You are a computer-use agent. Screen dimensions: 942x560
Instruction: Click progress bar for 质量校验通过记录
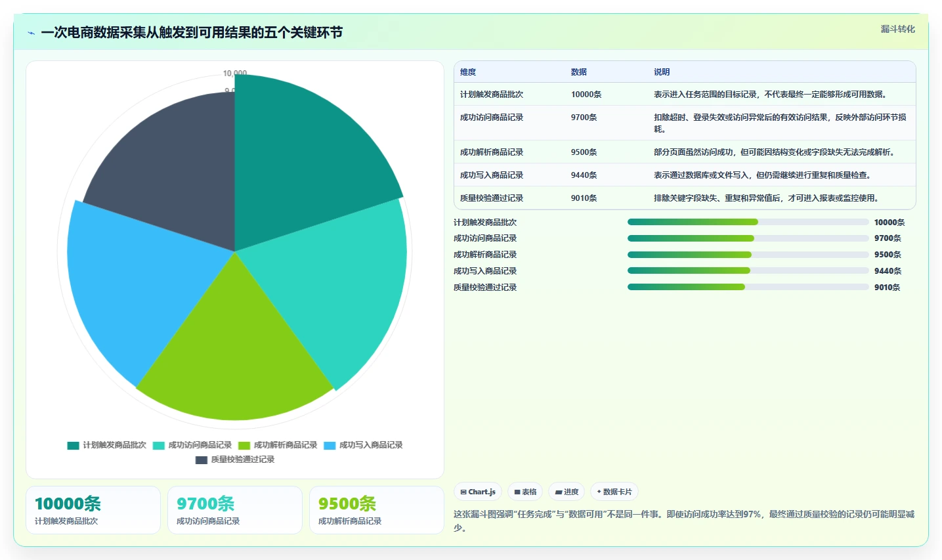tap(748, 287)
